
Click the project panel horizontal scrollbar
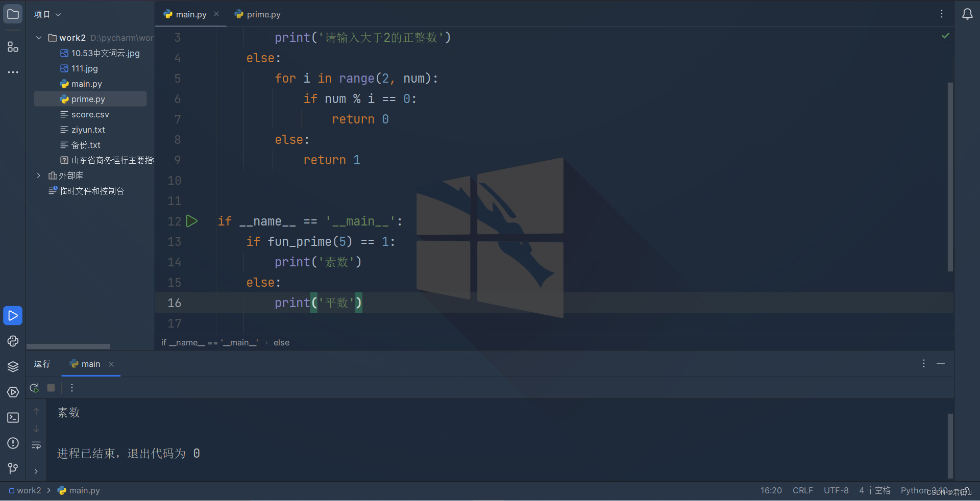[x=68, y=346]
